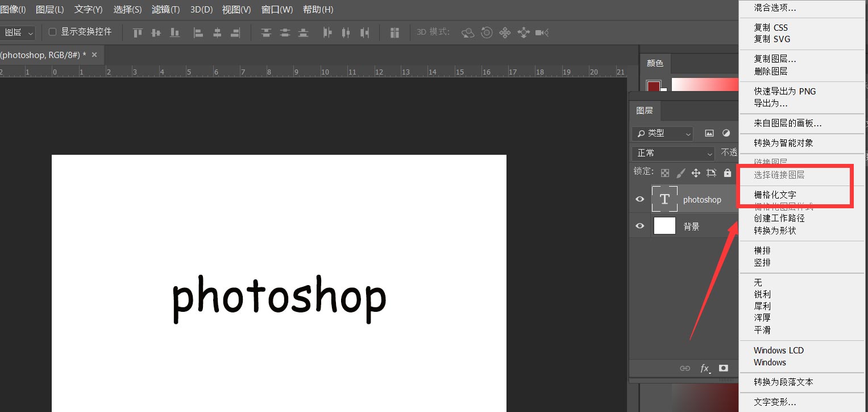Hide the 背景 layer via eye icon
The image size is (868, 412).
click(640, 226)
